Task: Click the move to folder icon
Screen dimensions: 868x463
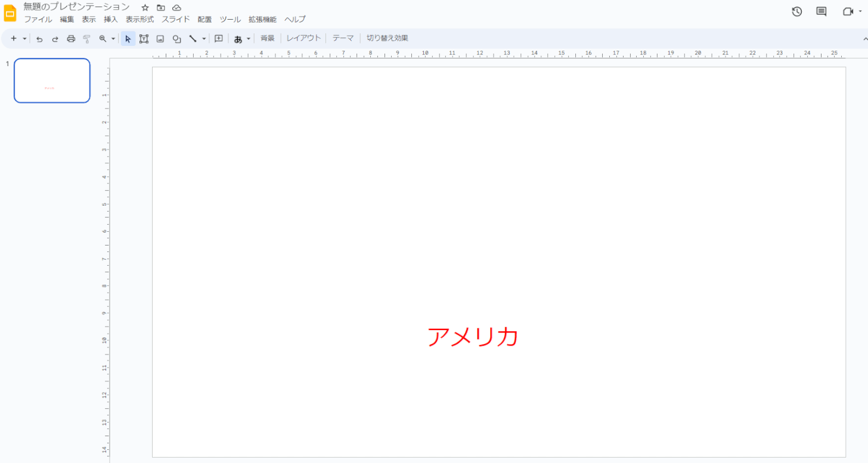Action: tap(161, 8)
